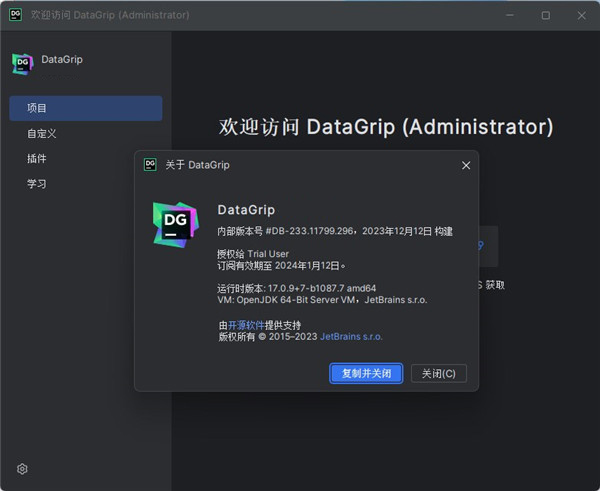Click the large DataGrip logo in About dialog
Viewport: 600px width, 491px height.
click(x=176, y=225)
